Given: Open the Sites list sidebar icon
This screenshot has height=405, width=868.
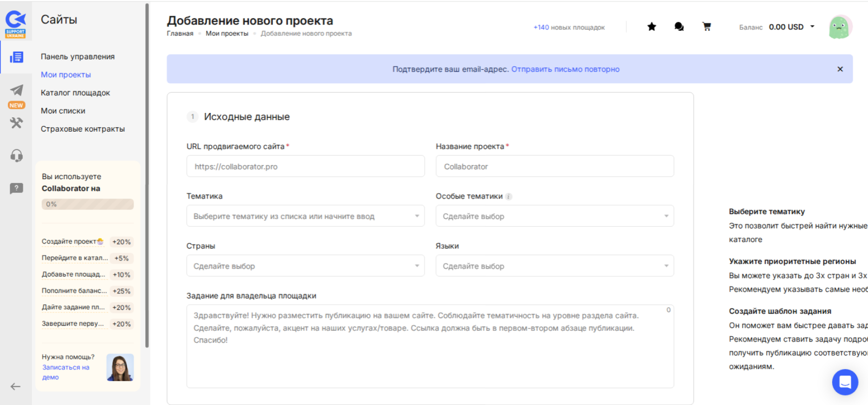Looking at the screenshot, I should pyautogui.click(x=16, y=57).
